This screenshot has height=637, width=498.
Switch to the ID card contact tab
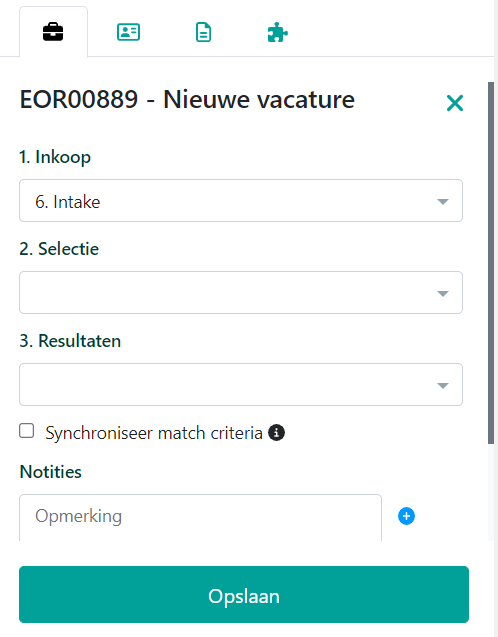[x=128, y=32]
